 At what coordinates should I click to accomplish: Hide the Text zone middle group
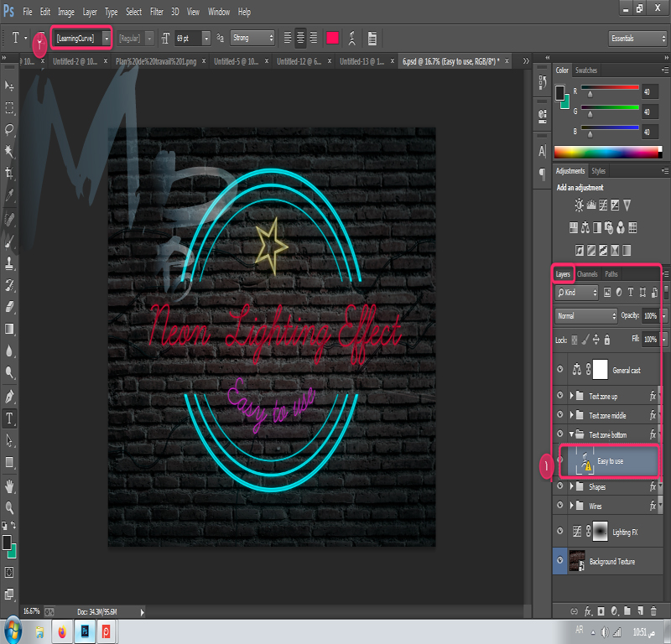coord(559,414)
